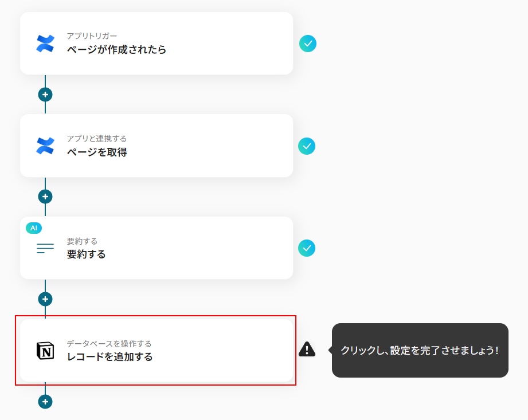This screenshot has width=528, height=420.
Task: Click the warning triangle next to the Notion step
Action: 307,349
